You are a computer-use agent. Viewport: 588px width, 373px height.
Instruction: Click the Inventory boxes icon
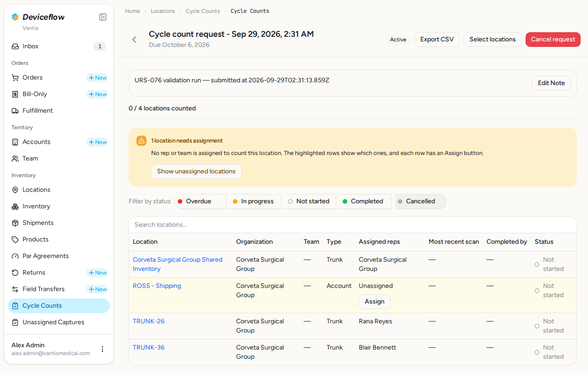point(15,207)
